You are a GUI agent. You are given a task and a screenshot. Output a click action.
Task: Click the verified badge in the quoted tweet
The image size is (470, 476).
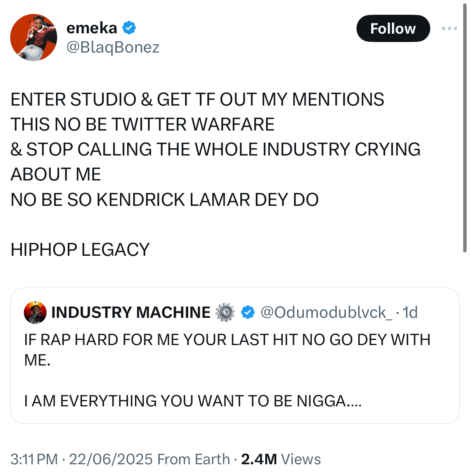pos(248,313)
